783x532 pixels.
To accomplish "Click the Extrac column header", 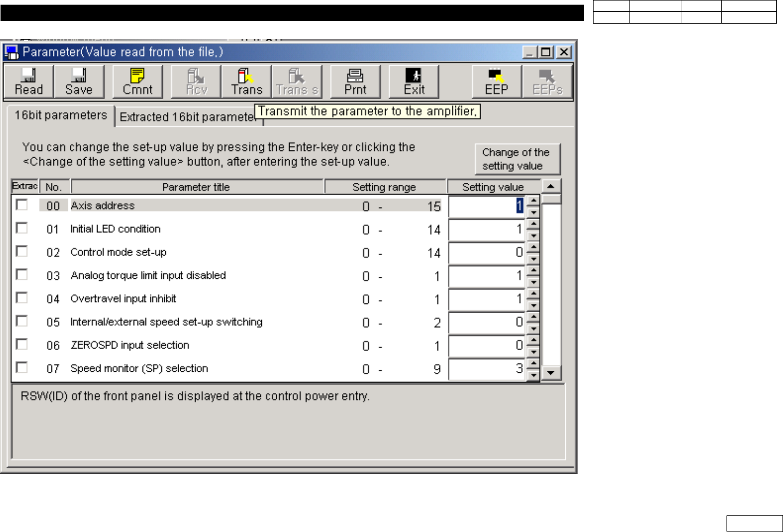I will tap(25, 186).
